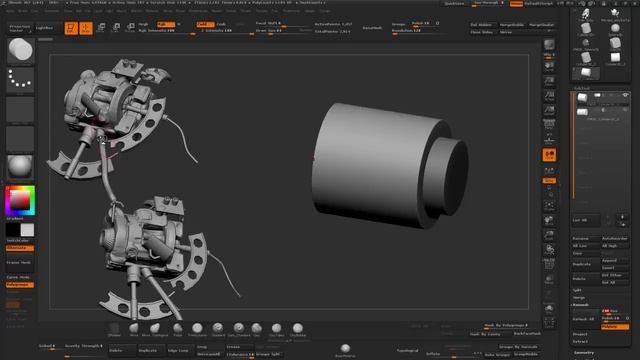
Task: Select the Scale icon in top toolbar
Action: (x=116, y=28)
